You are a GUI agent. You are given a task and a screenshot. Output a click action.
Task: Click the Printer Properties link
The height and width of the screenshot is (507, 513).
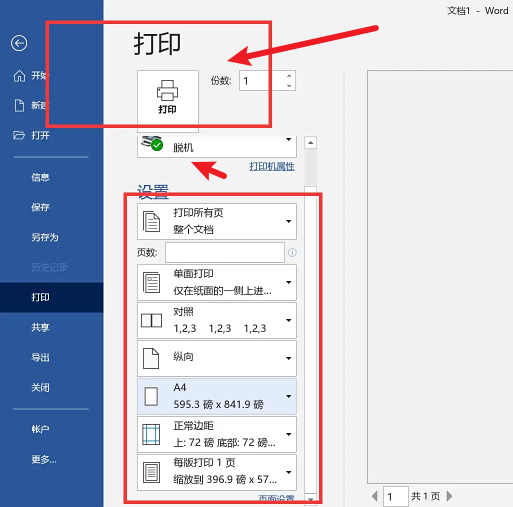[x=272, y=166]
